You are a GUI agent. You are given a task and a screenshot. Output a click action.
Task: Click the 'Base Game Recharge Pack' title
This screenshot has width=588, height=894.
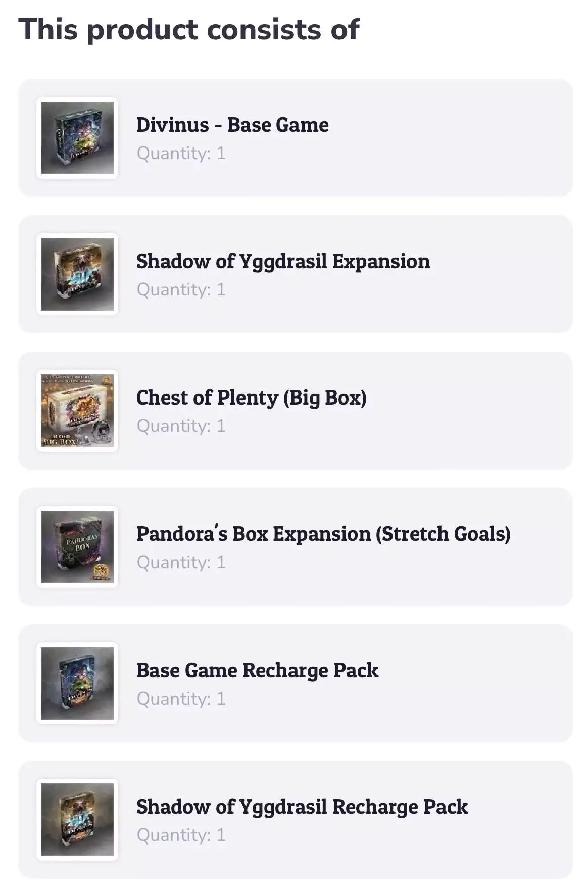257,670
